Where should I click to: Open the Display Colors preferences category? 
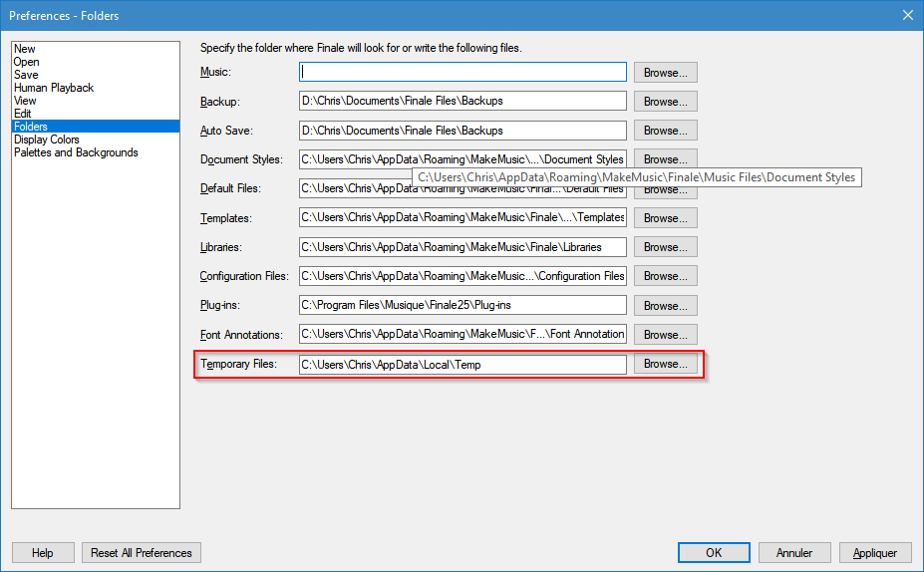(x=47, y=140)
